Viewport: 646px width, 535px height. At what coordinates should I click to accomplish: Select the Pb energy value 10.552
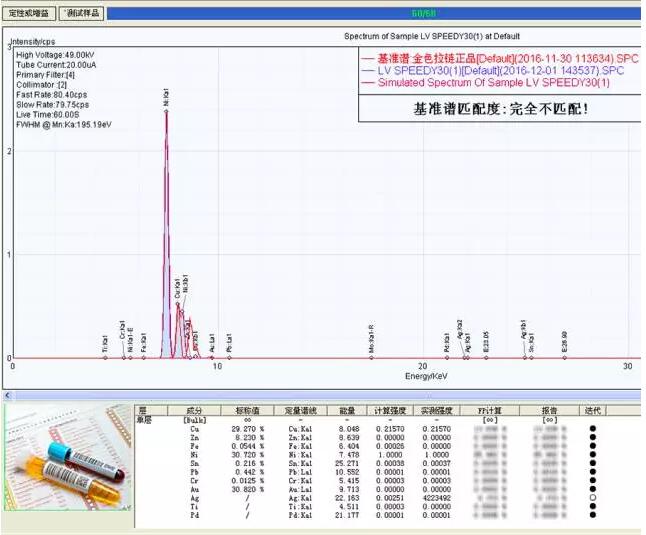(348, 472)
